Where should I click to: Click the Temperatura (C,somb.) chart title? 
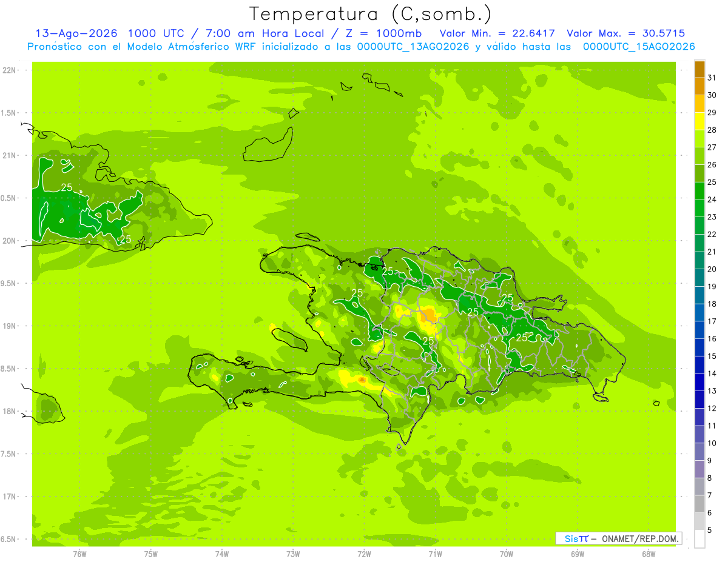click(x=370, y=13)
